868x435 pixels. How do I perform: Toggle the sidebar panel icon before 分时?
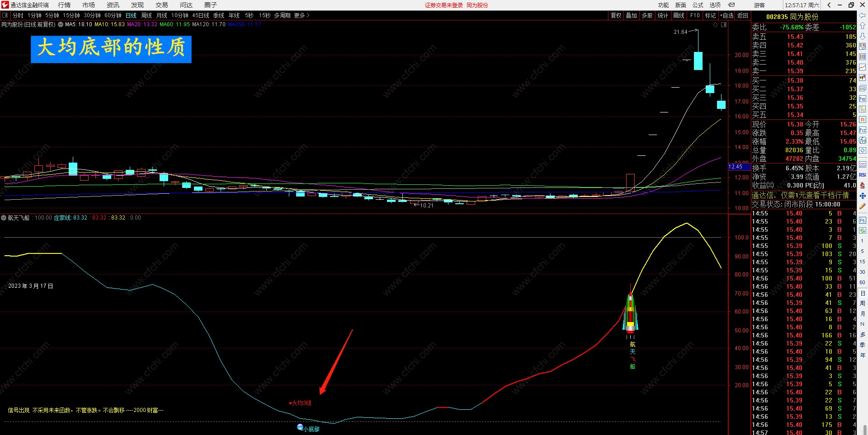(x=5, y=15)
